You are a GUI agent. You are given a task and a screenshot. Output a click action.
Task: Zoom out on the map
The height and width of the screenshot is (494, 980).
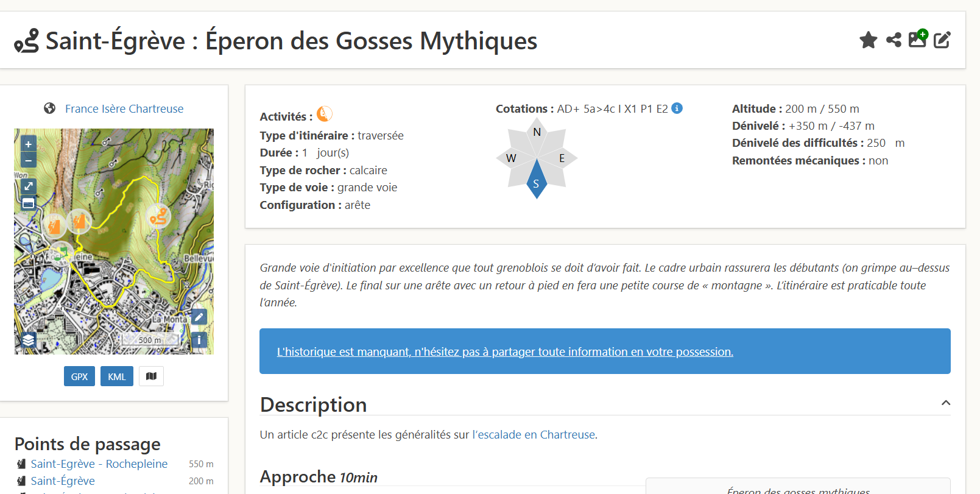pyautogui.click(x=29, y=160)
